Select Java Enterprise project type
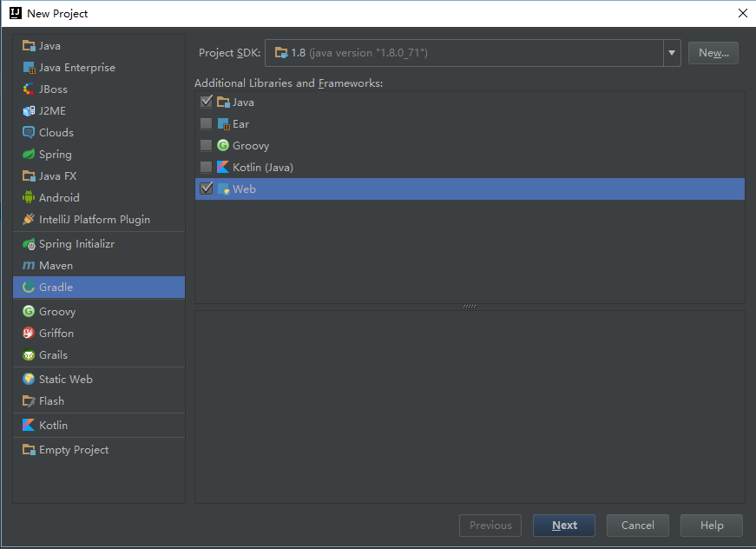Viewport: 756px width, 549px height. tap(99, 68)
